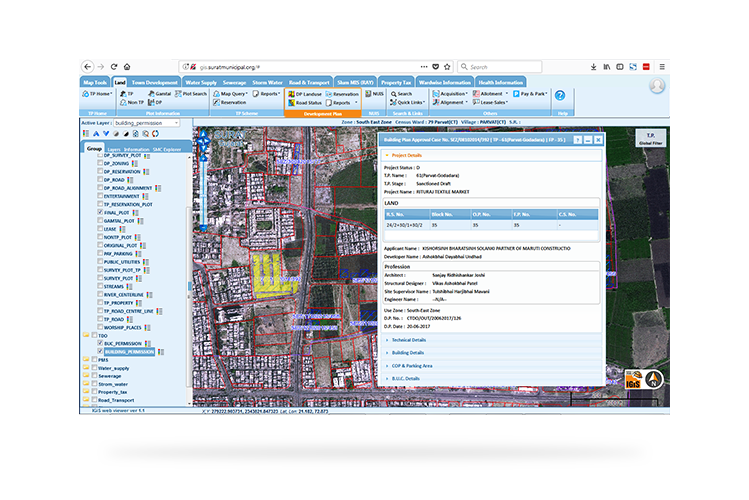Open the browser home page icon
This screenshot has height=500, width=749.
127,67
